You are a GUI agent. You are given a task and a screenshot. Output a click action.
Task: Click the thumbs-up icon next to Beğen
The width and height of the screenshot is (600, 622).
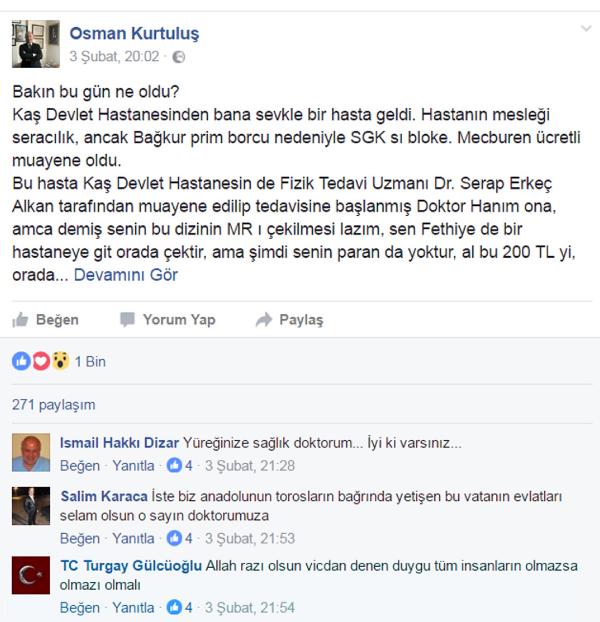point(20,320)
